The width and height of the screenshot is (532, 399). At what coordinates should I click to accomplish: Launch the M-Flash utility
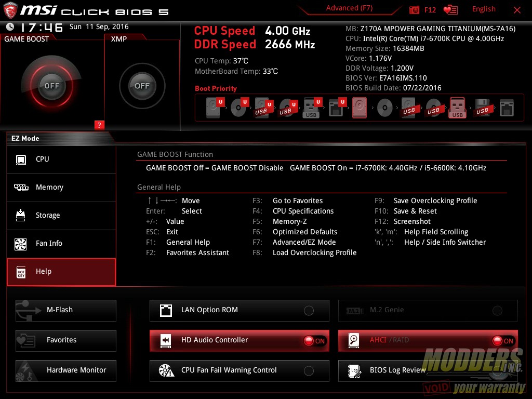coord(66,310)
